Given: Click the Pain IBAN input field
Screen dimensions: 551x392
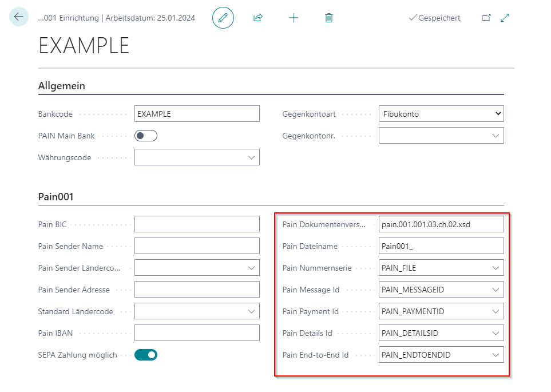Looking at the screenshot, I should [196, 333].
